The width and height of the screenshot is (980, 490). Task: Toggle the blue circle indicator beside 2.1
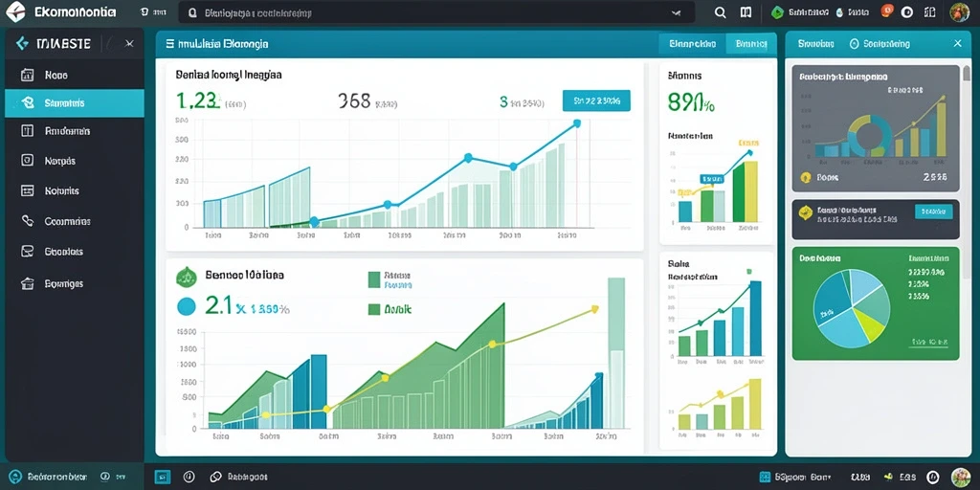pos(187,307)
